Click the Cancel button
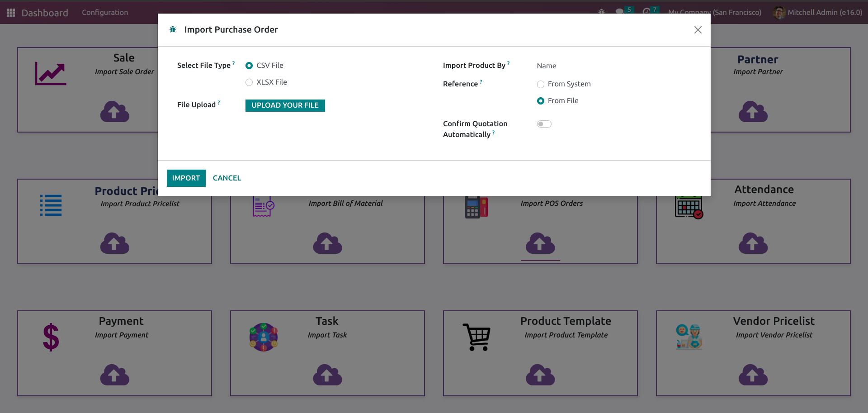 tap(227, 178)
